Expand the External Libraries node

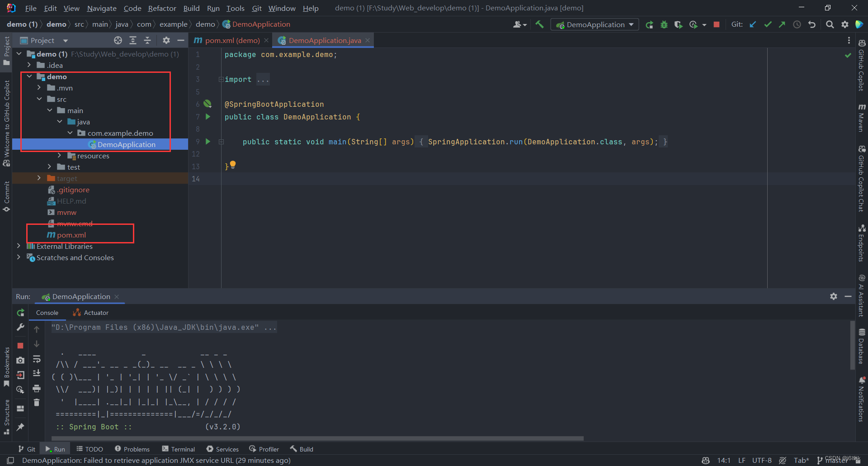(19, 246)
